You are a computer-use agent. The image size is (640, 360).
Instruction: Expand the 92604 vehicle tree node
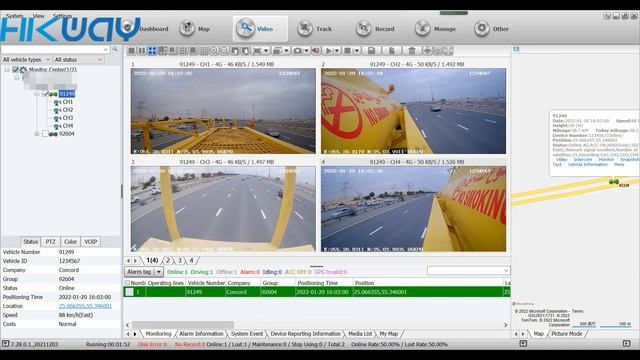[37, 134]
